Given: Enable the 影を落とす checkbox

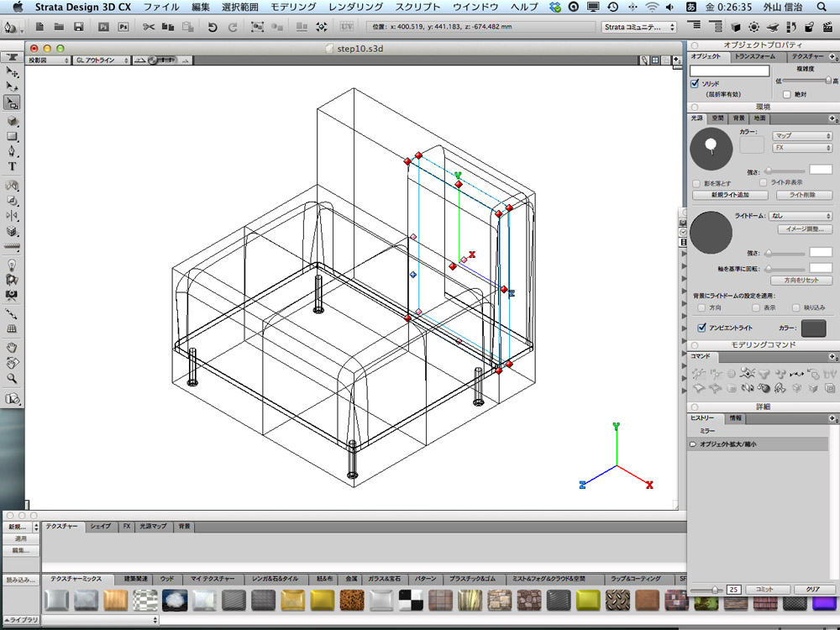Looking at the screenshot, I should (696, 183).
